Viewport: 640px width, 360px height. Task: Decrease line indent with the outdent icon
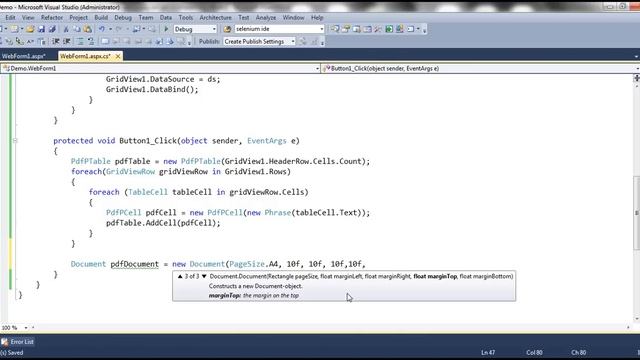point(56,41)
